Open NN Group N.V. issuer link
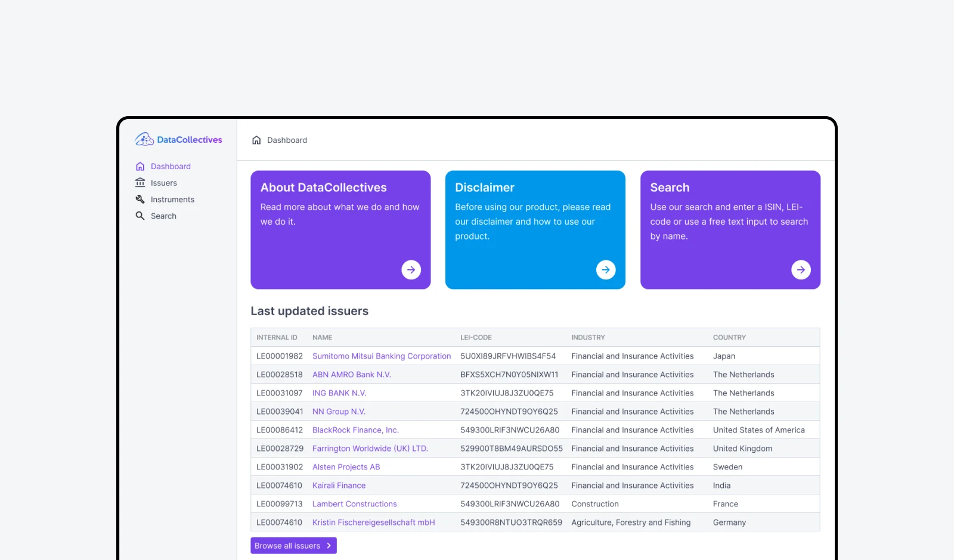 (x=339, y=411)
